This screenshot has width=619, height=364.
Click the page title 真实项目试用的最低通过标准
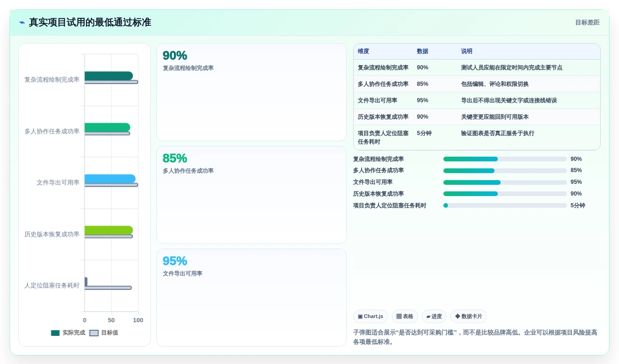pos(90,23)
